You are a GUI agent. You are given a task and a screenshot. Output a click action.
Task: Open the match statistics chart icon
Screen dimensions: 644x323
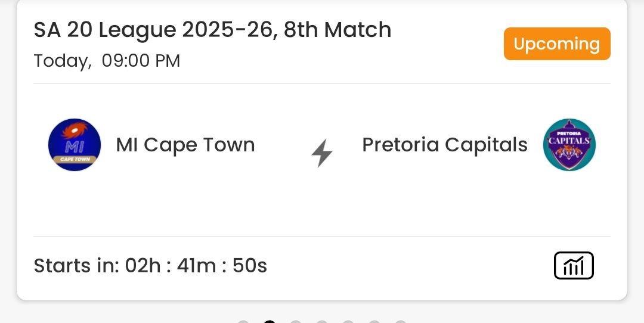(574, 265)
